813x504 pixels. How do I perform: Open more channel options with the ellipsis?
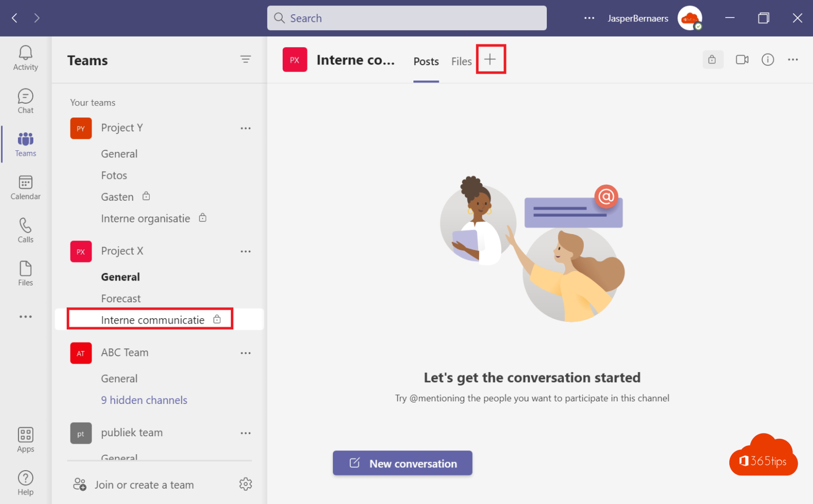(793, 59)
